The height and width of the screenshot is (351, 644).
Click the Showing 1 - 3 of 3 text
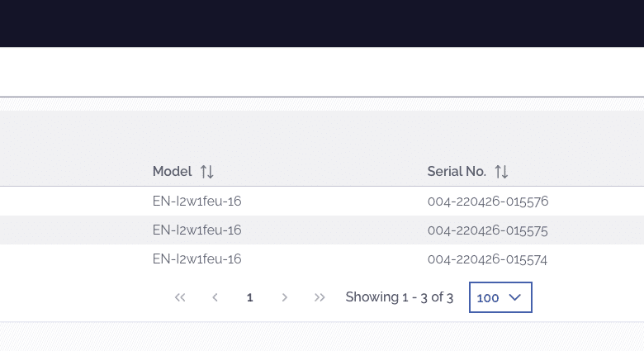point(400,297)
